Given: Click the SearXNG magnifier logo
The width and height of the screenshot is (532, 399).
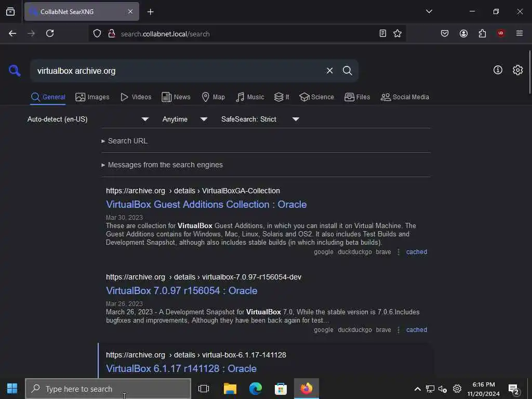Looking at the screenshot, I should point(15,71).
